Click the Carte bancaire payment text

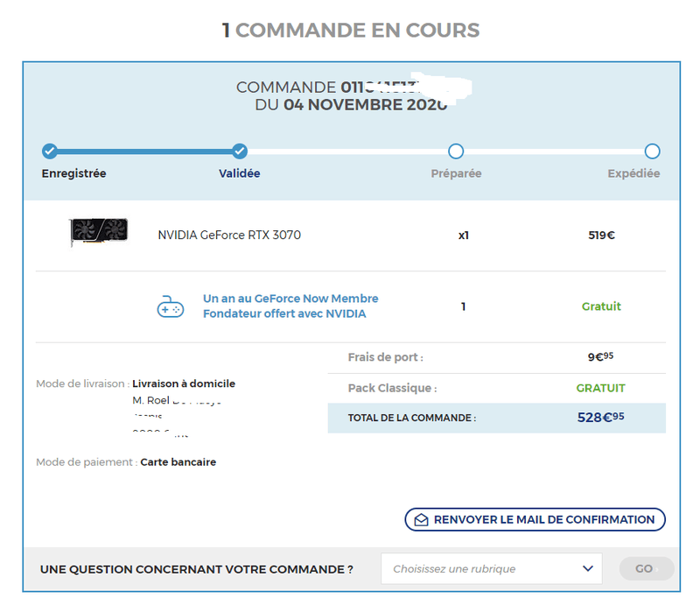click(178, 462)
